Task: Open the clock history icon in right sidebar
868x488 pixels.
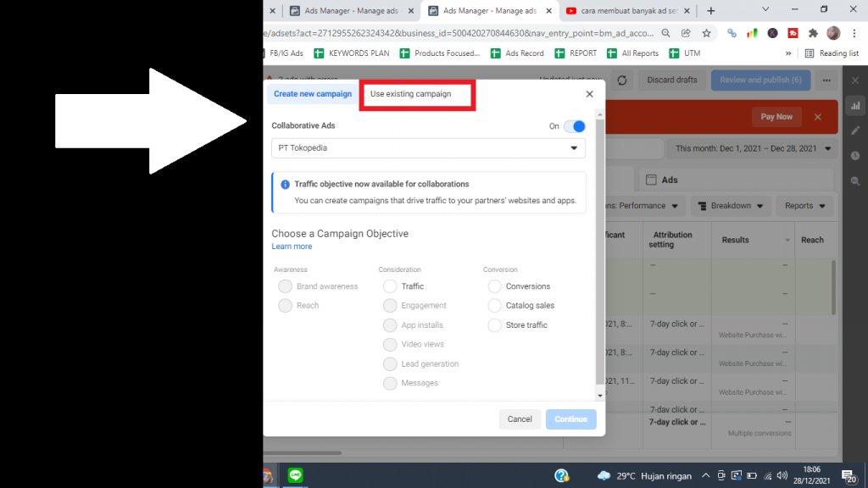Action: pos(855,156)
